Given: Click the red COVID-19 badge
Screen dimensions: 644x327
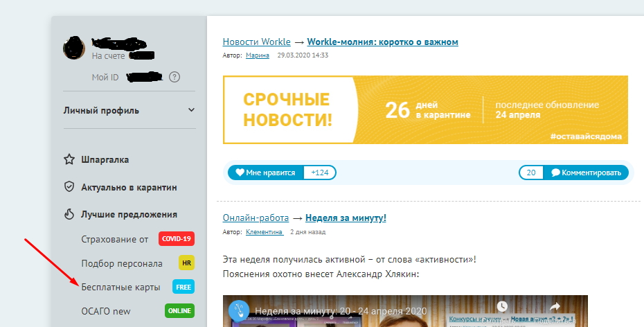Looking at the screenshot, I should (177, 239).
